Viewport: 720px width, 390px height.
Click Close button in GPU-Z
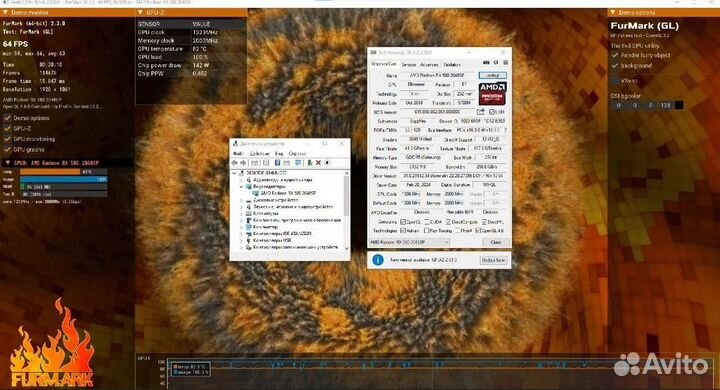(496, 242)
